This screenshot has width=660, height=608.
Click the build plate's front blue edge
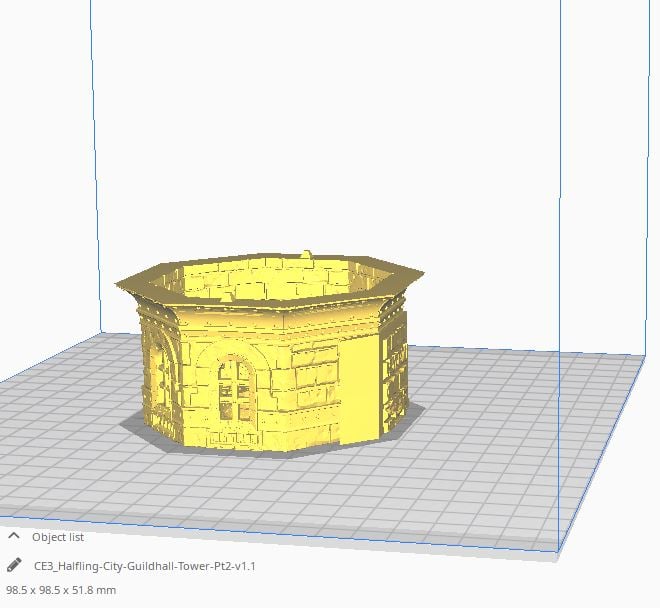coord(300,533)
